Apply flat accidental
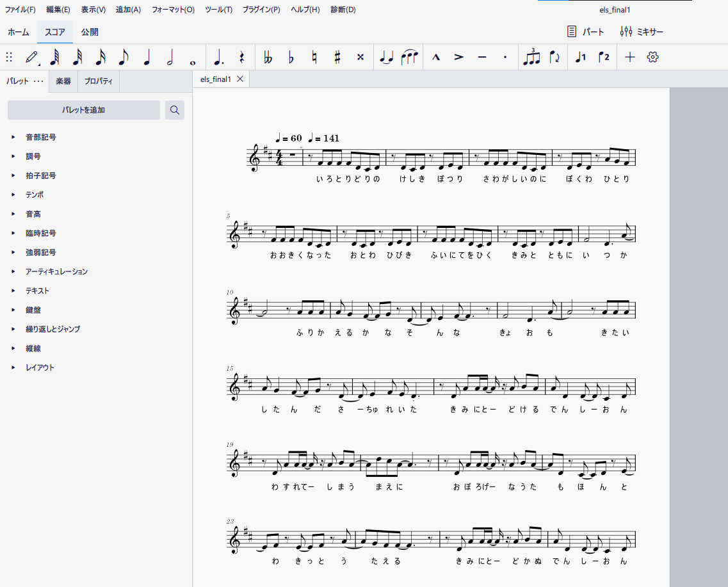Viewport: 728px width, 587px height. pos(291,58)
